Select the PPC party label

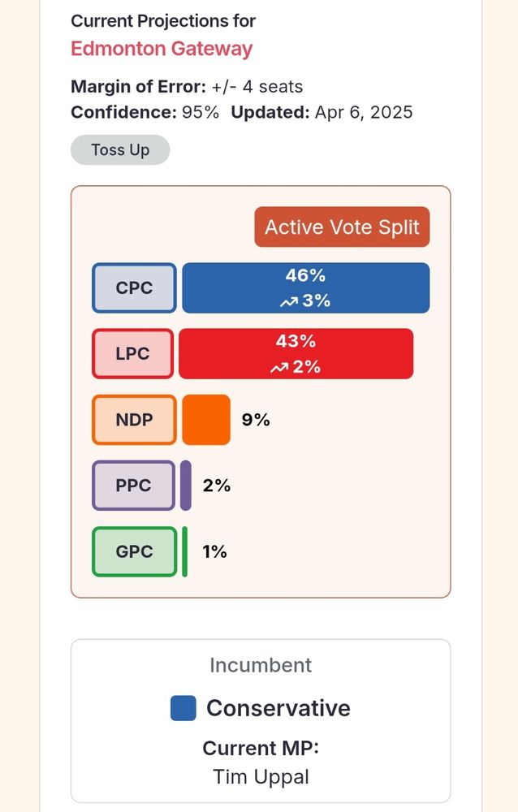(x=134, y=486)
